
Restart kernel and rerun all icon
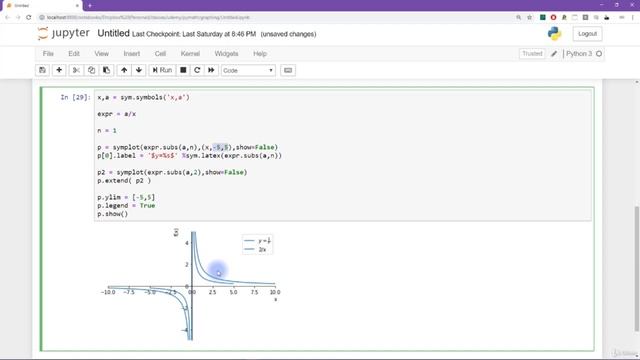tap(211, 70)
